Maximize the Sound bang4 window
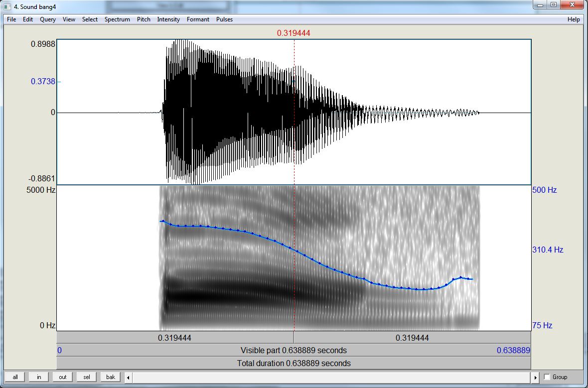This screenshot has width=588, height=388. click(x=554, y=5)
